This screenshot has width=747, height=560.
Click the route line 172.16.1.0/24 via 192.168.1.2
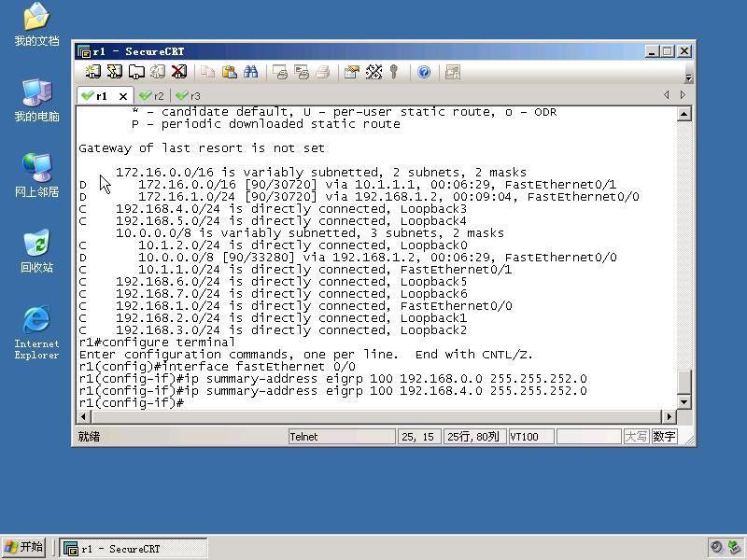click(x=359, y=197)
